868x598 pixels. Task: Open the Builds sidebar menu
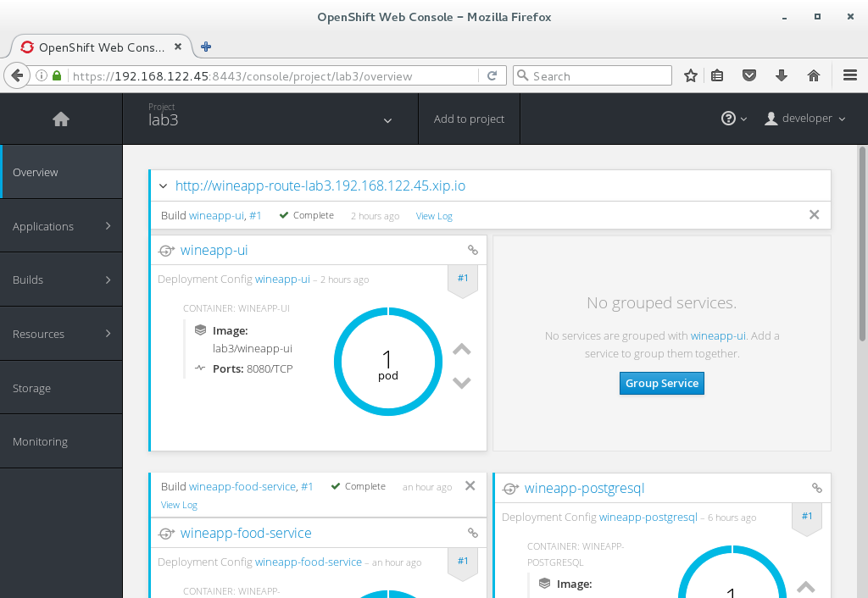click(x=61, y=280)
